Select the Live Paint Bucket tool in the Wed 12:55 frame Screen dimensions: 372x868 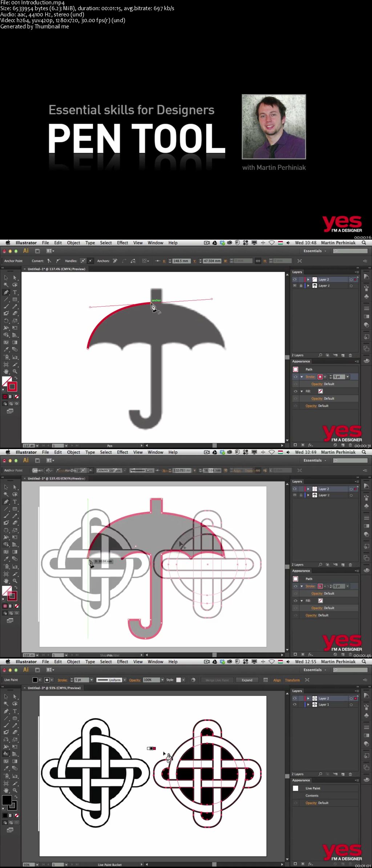point(6,754)
